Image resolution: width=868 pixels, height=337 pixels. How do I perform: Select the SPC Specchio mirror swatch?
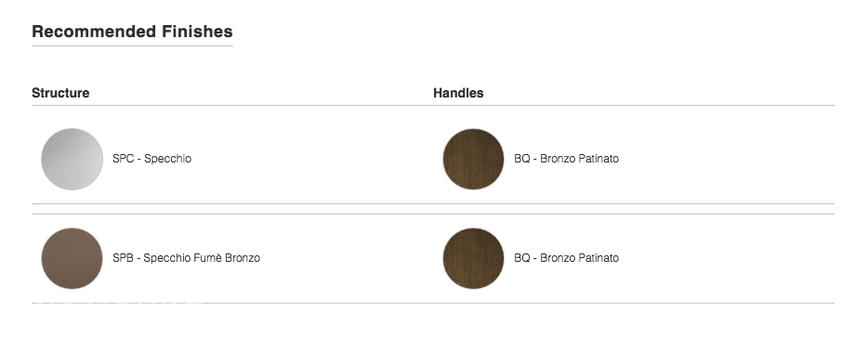[72, 160]
